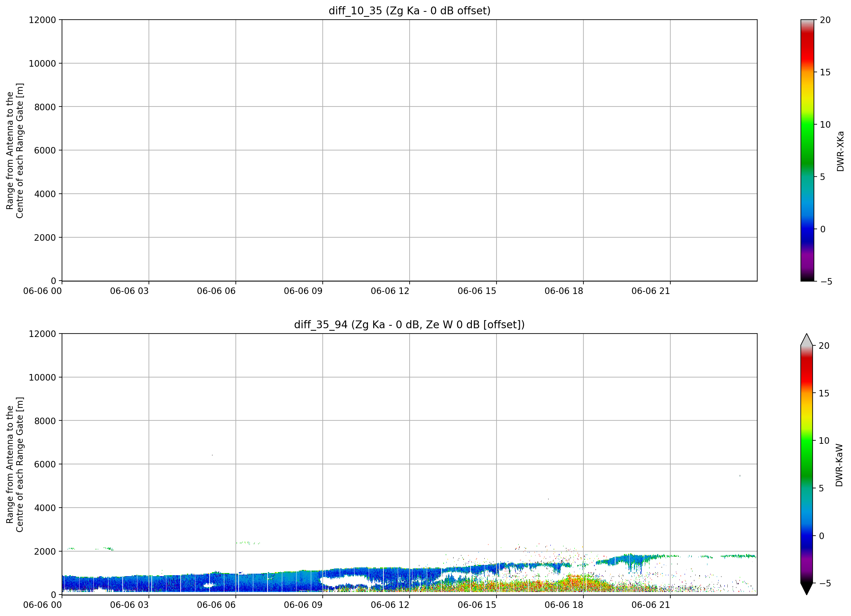Image resolution: width=851 pixels, height=616 pixels.
Task: Click the 06-06 18 label under bottom plot
Action: (564, 605)
